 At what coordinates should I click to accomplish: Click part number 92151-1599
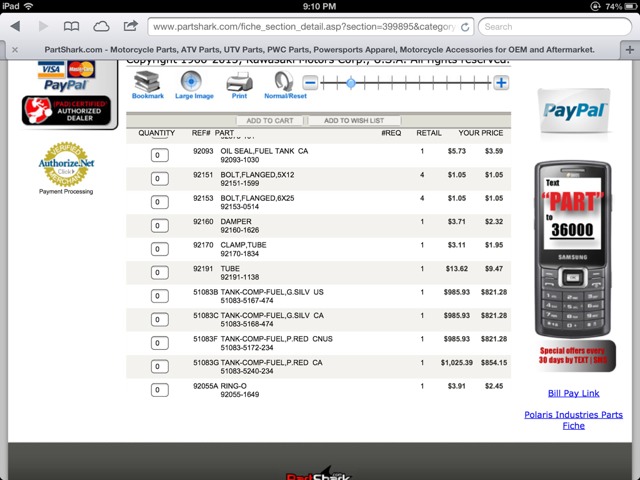(240, 183)
